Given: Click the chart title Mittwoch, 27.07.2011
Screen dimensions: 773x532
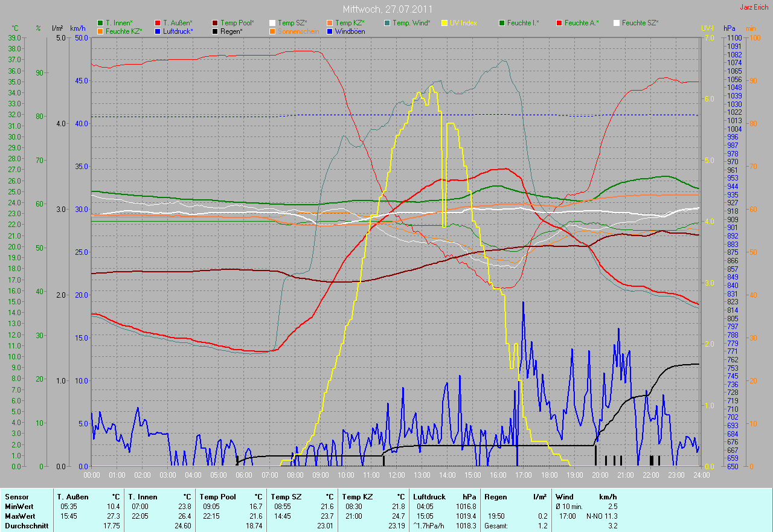Looking at the screenshot, I should click(x=386, y=10).
